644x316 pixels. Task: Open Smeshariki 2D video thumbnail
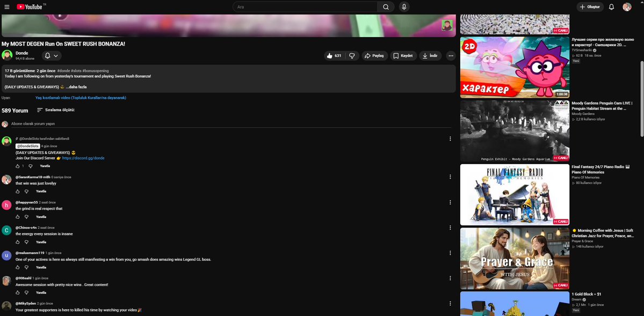(x=515, y=67)
